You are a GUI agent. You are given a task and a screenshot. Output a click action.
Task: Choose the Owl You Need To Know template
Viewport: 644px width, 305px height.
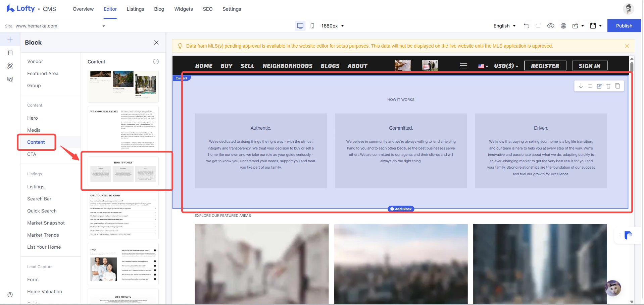[123, 215]
